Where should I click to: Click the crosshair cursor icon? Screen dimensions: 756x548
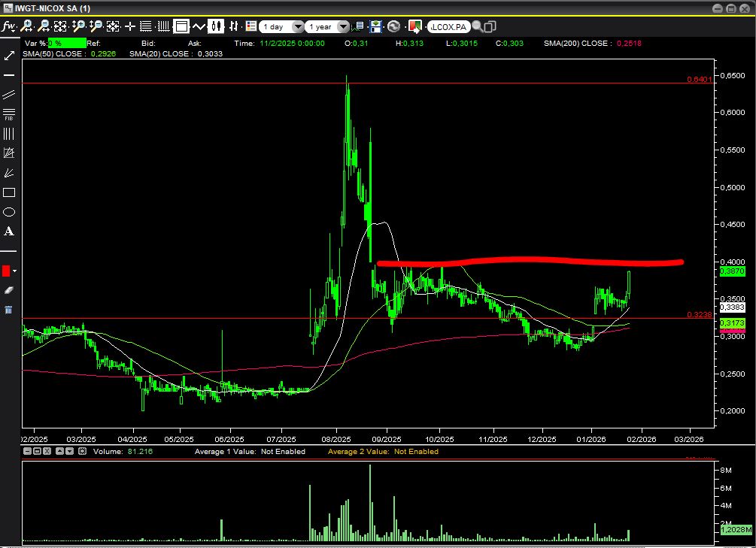tap(130, 26)
